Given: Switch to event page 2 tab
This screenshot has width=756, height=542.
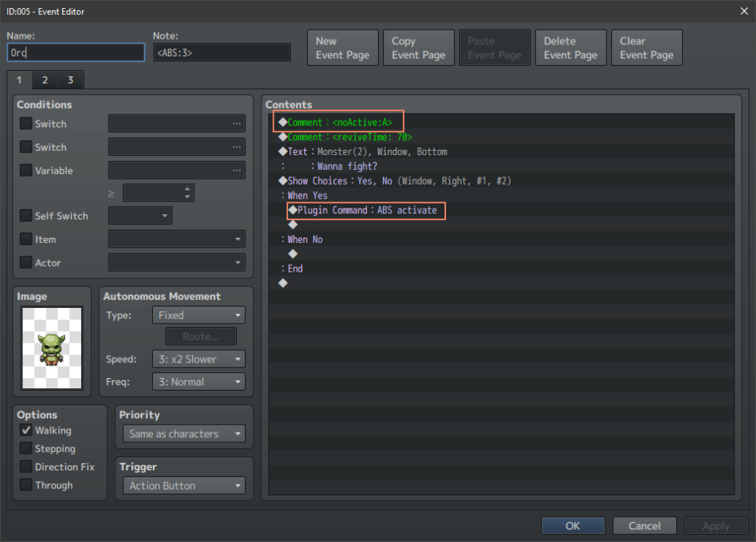Looking at the screenshot, I should [45, 80].
